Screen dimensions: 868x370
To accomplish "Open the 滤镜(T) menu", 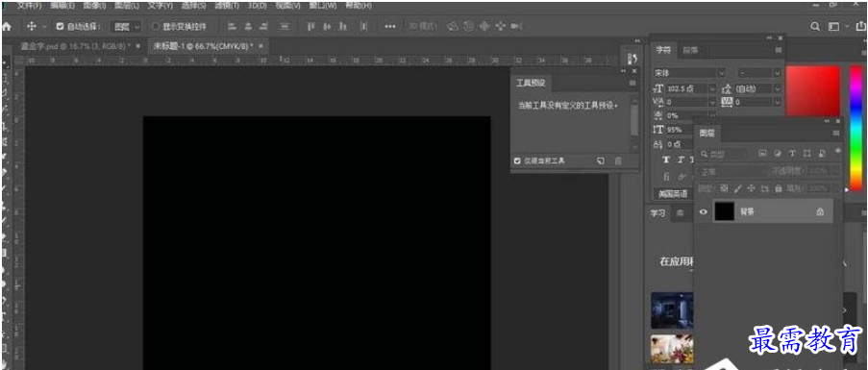I will click(x=227, y=6).
